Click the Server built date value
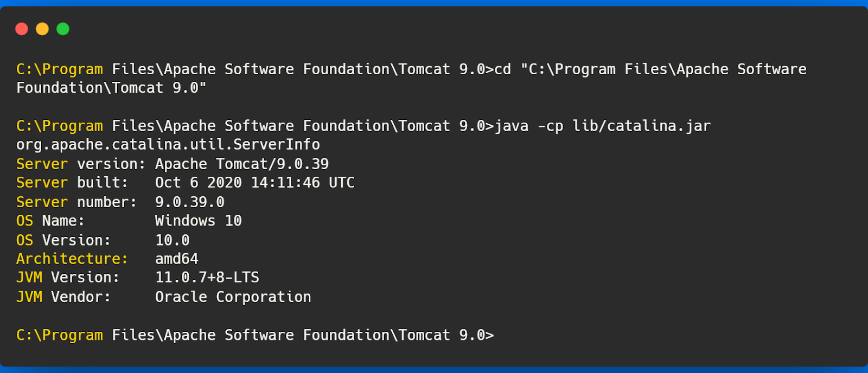This screenshot has height=373, width=868. tap(255, 183)
